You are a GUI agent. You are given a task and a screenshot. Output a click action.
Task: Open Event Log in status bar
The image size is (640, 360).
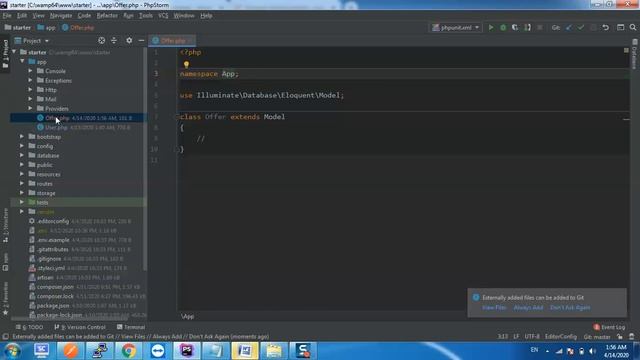coord(609,327)
